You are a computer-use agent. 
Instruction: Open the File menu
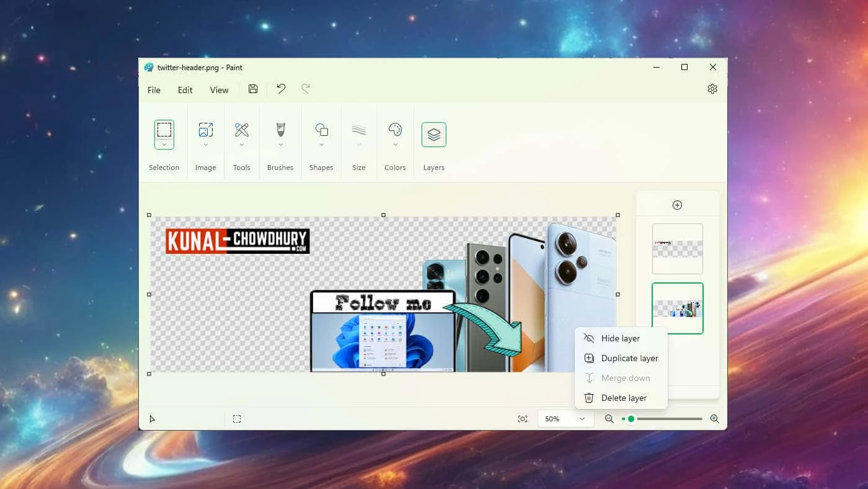point(154,90)
